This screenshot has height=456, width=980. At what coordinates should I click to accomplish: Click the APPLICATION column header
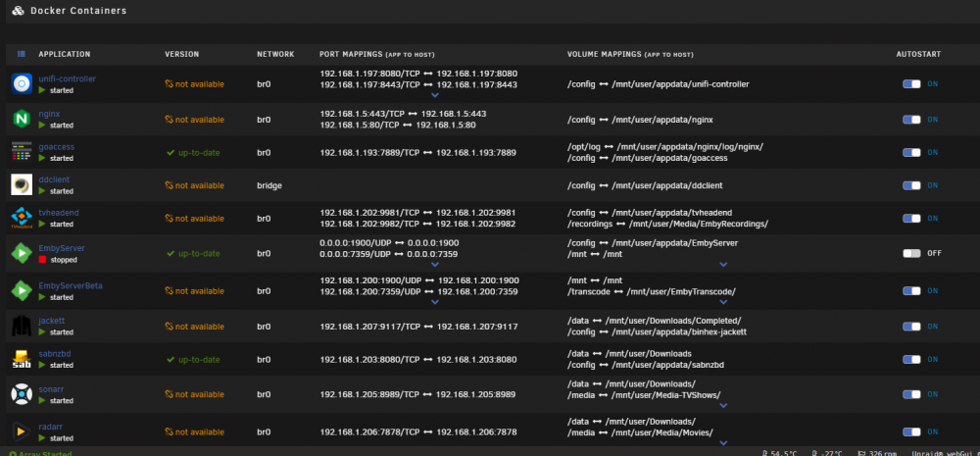[65, 54]
